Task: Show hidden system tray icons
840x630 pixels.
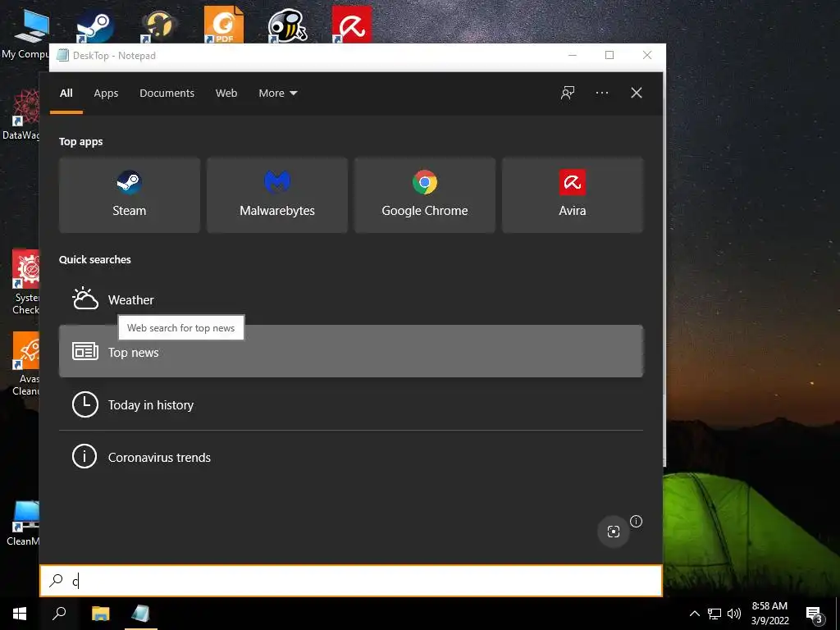Action: (x=694, y=614)
